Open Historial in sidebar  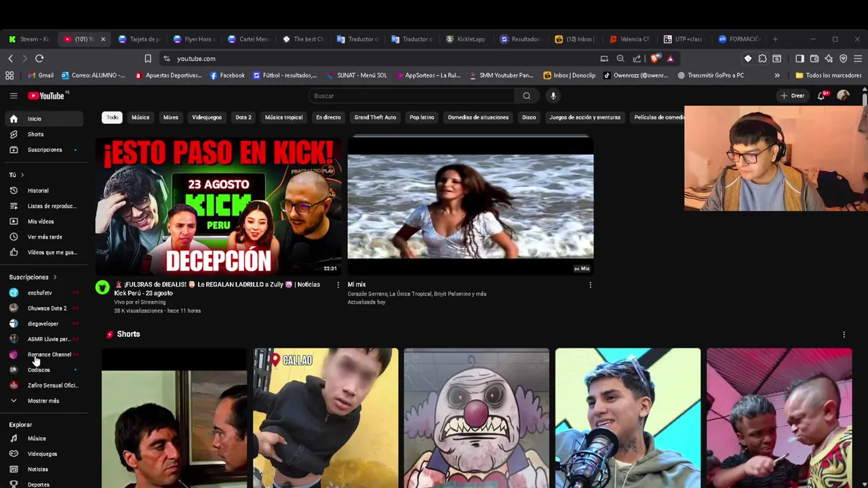45,190
